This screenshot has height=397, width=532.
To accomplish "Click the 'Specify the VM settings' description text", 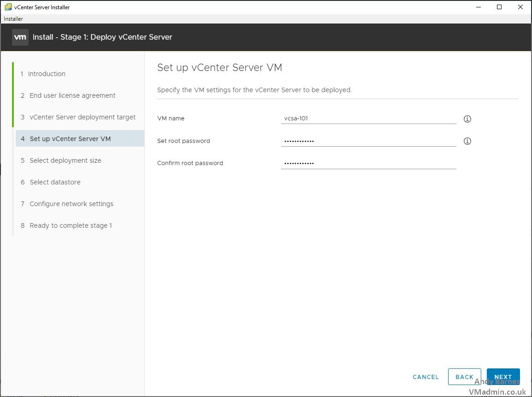I will coord(254,90).
